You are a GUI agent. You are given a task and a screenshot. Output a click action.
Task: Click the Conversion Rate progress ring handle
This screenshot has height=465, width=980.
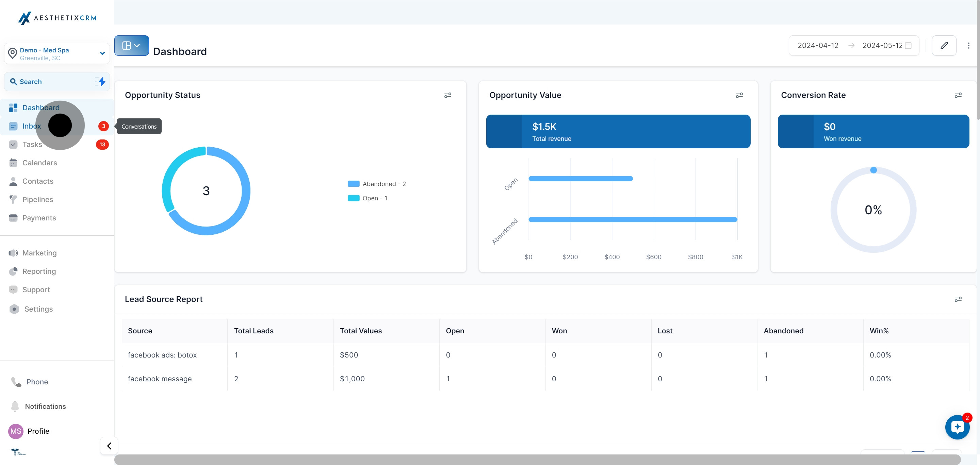873,170
